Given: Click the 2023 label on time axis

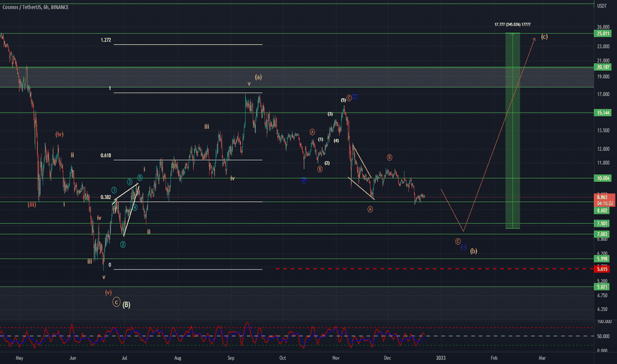Looking at the screenshot, I should [441, 358].
